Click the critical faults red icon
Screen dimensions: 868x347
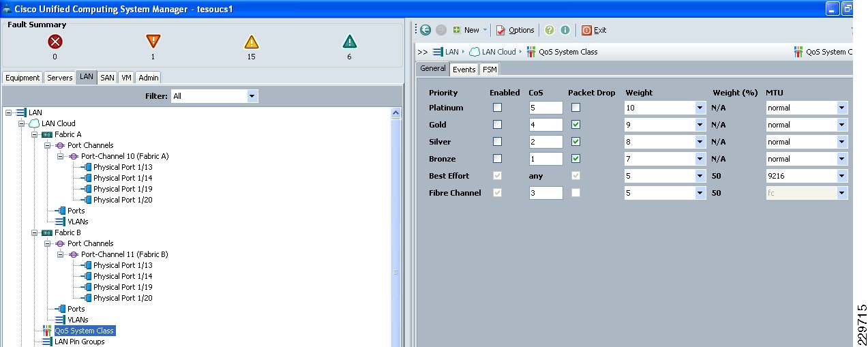(x=55, y=42)
